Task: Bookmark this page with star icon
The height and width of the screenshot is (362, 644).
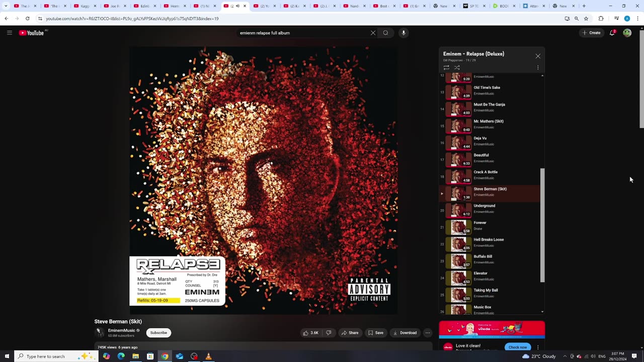Action: pyautogui.click(x=586, y=19)
